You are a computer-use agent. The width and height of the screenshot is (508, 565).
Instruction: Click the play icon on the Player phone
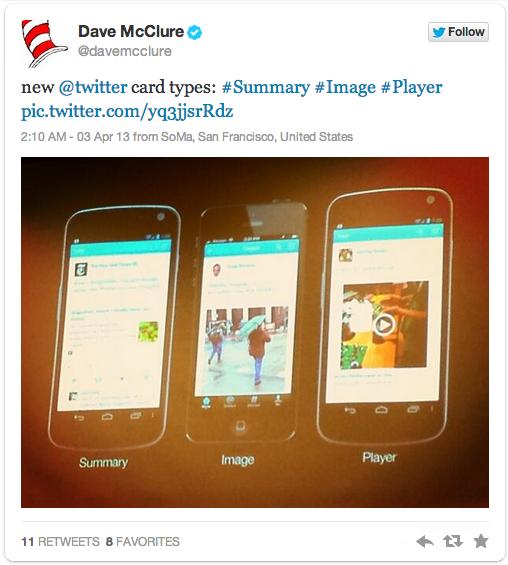pos(384,325)
